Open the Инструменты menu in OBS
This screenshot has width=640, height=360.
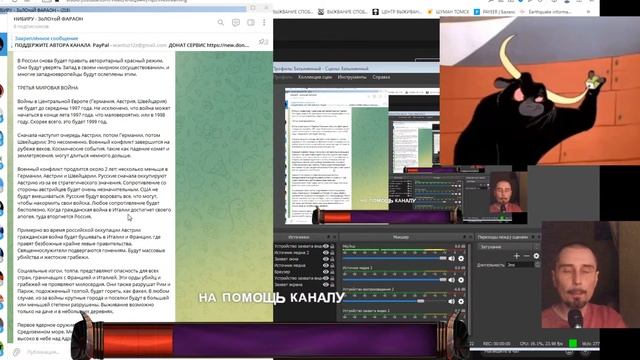coord(352,77)
